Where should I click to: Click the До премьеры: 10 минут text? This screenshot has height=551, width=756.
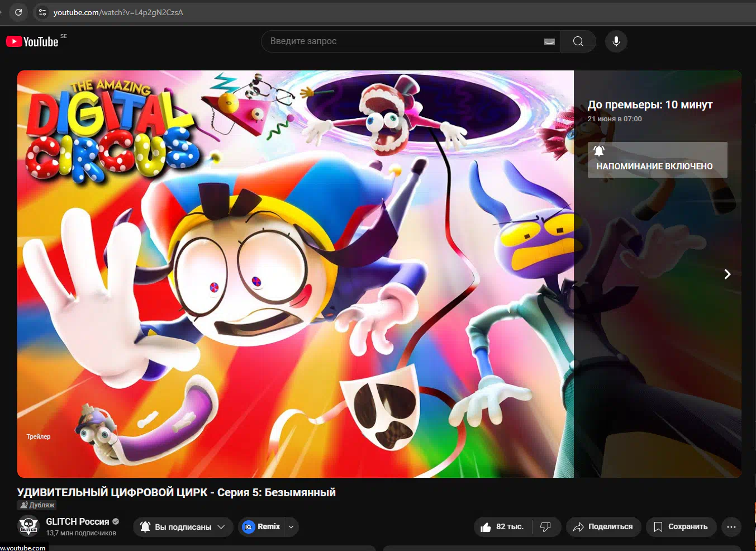pyautogui.click(x=650, y=104)
